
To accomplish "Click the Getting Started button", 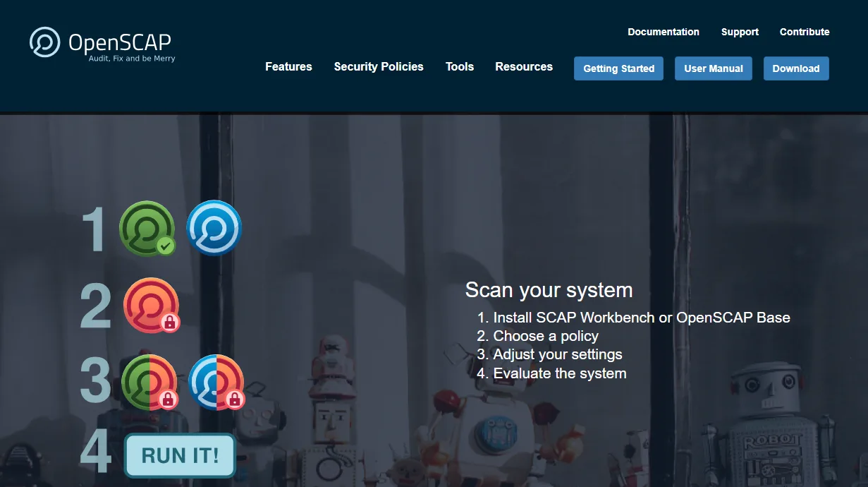I will click(619, 68).
